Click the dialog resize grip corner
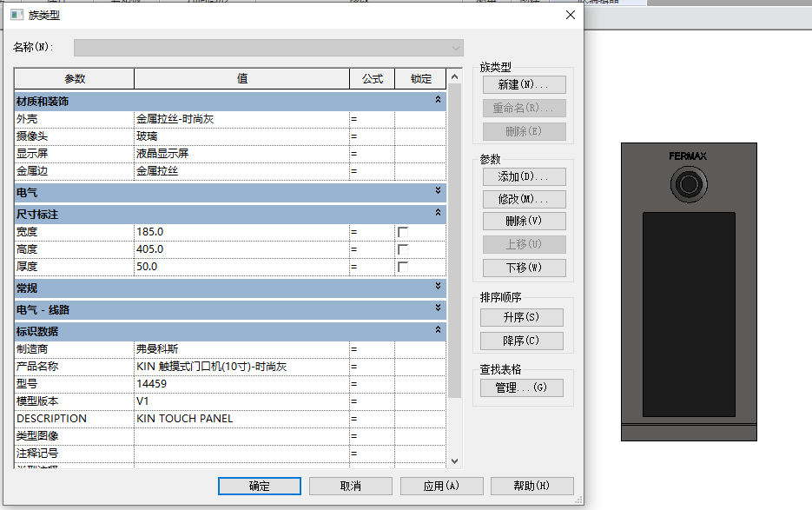Viewport: 812px width, 510px height. [x=579, y=500]
